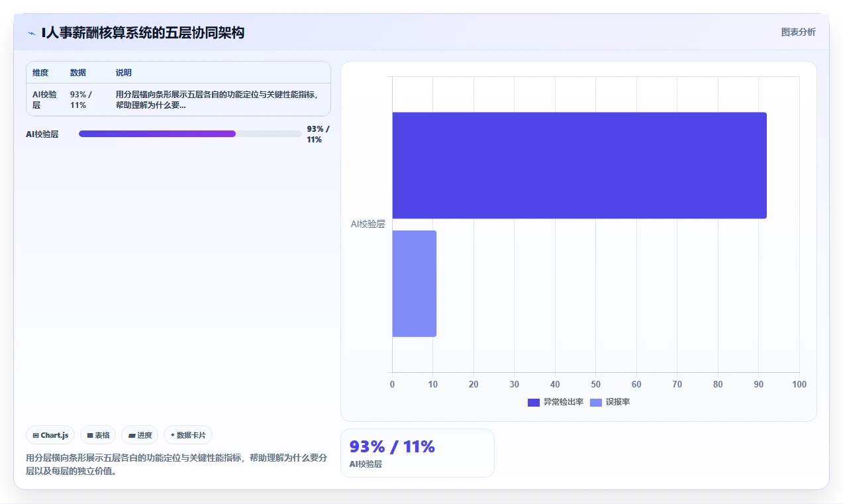Click the page title 人事薪酬核算系统的五层协同架构
Screen dimensions: 843x504
point(142,32)
